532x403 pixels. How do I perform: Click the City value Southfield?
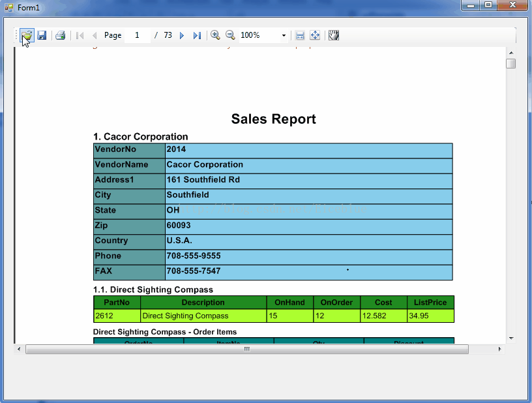coord(309,196)
